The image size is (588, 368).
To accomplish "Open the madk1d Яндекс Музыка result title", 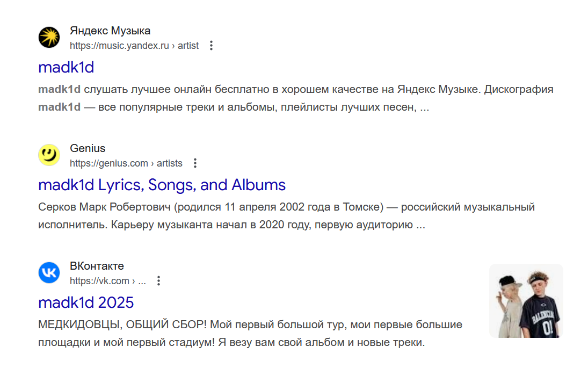I will (66, 67).
